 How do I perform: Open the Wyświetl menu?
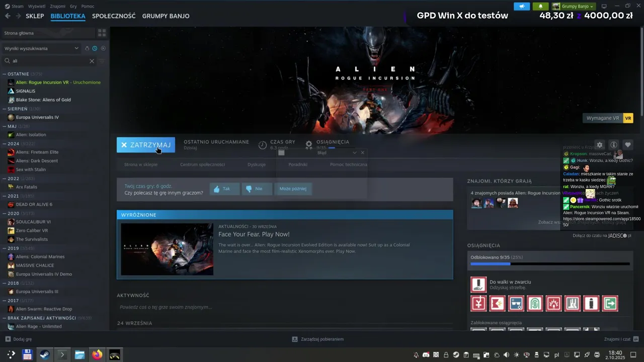click(37, 6)
